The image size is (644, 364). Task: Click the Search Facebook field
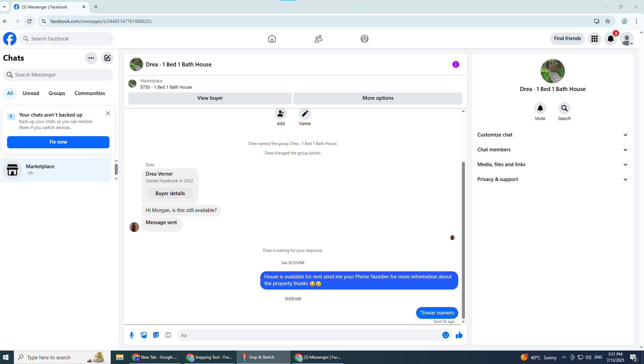pos(66,39)
